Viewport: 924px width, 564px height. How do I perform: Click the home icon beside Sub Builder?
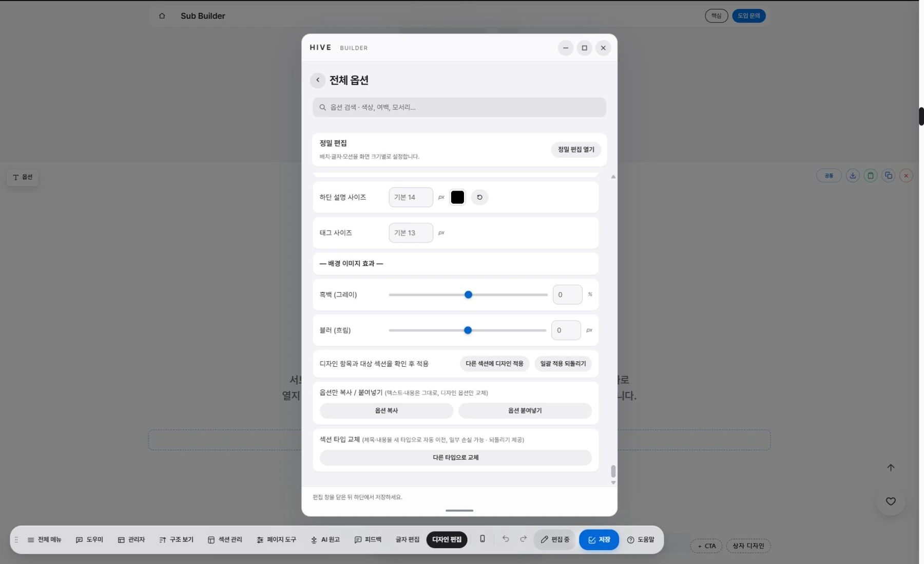[162, 16]
